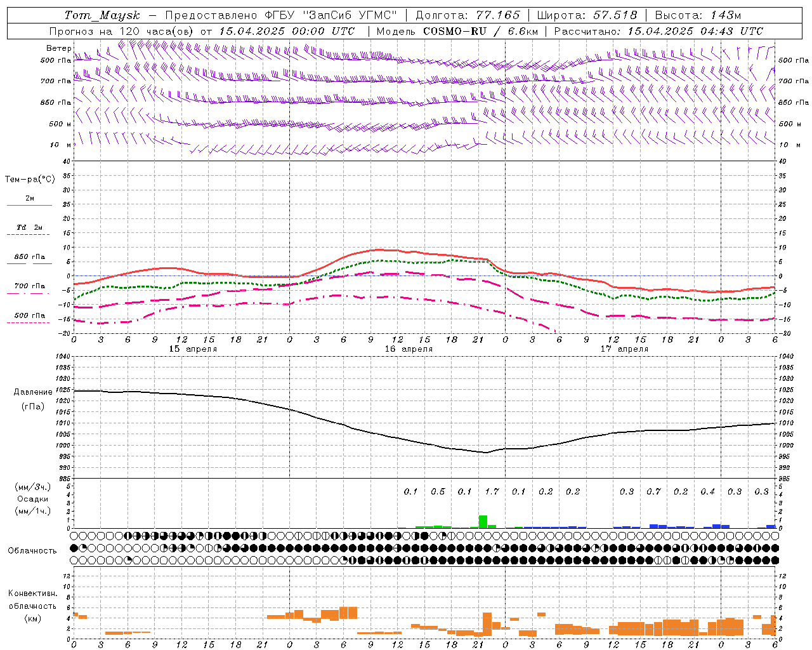Click the (км) unit label
Image resolution: width=812 pixels, height=650 pixels.
pyautogui.click(x=32, y=618)
